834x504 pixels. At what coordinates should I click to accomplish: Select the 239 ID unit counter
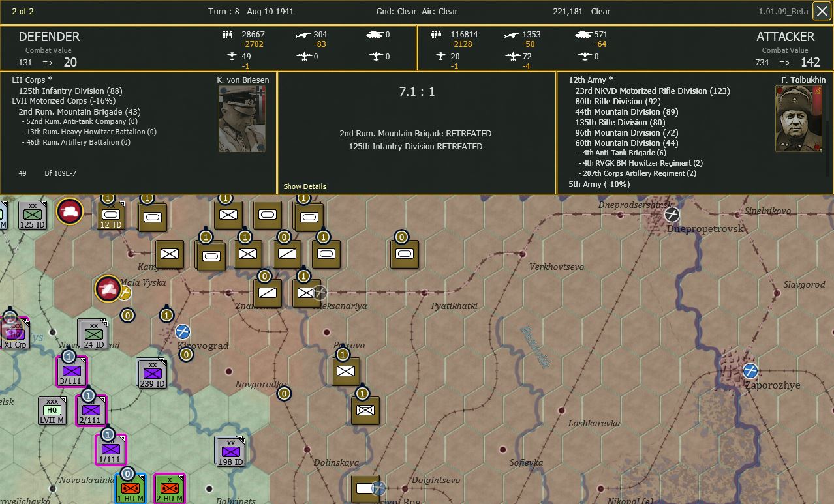[x=152, y=374]
